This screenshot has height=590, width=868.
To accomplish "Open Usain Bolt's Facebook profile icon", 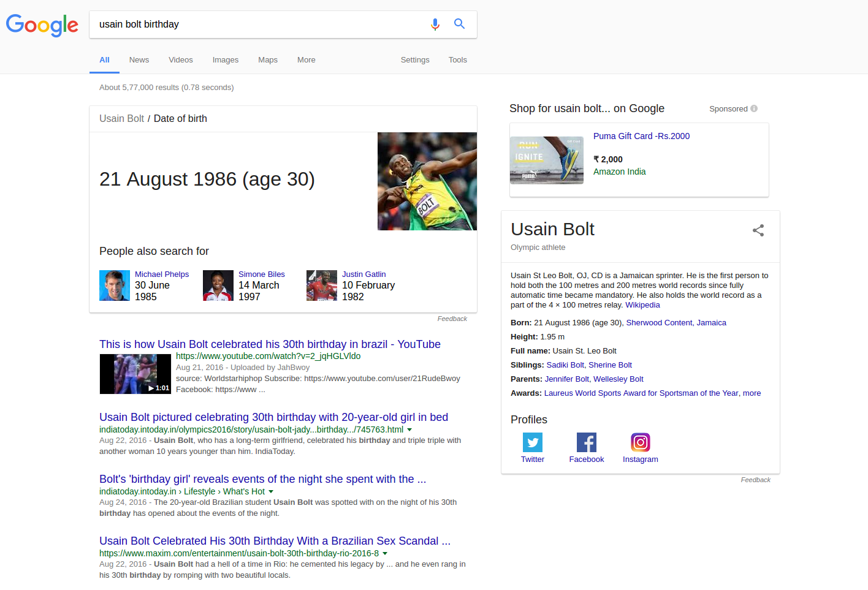I will pos(587,442).
